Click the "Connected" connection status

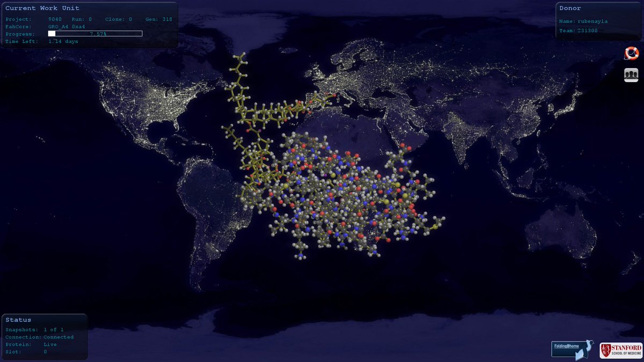pyautogui.click(x=58, y=337)
